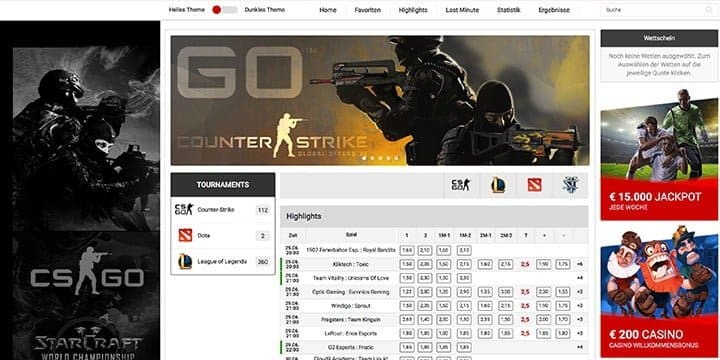The height and width of the screenshot is (360, 720).
Task: Open the Dota tournament entry
Action: point(223,236)
